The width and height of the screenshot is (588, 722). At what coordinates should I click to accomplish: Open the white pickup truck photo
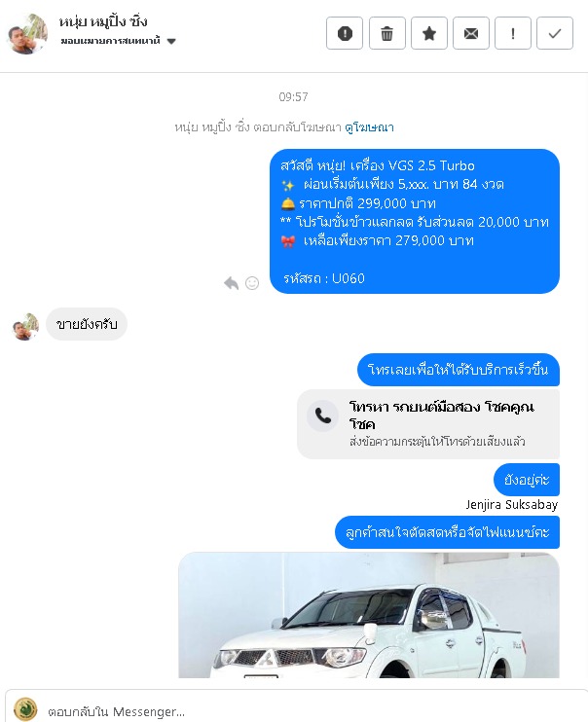point(369,615)
